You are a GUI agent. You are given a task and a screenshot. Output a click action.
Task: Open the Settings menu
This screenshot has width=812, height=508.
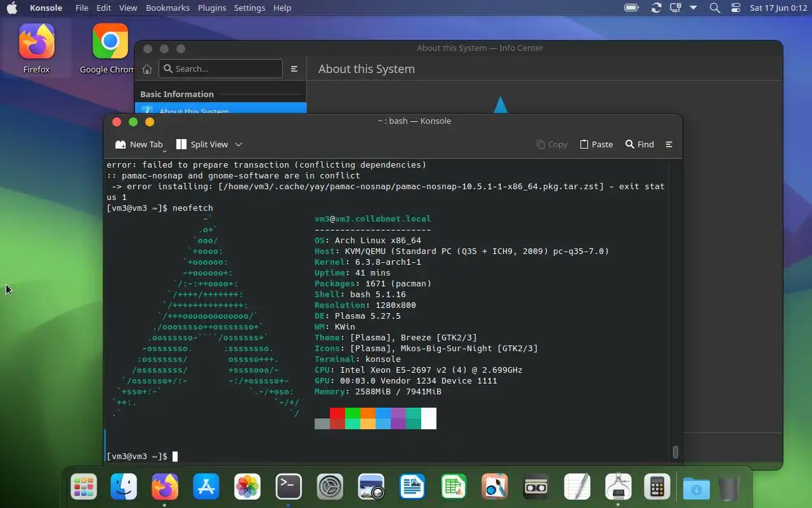[249, 8]
